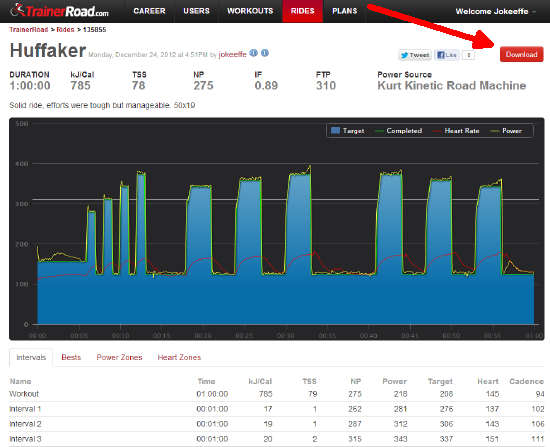Toggle the Power series in chart legend
The width and height of the screenshot is (550, 447).
coord(506,131)
